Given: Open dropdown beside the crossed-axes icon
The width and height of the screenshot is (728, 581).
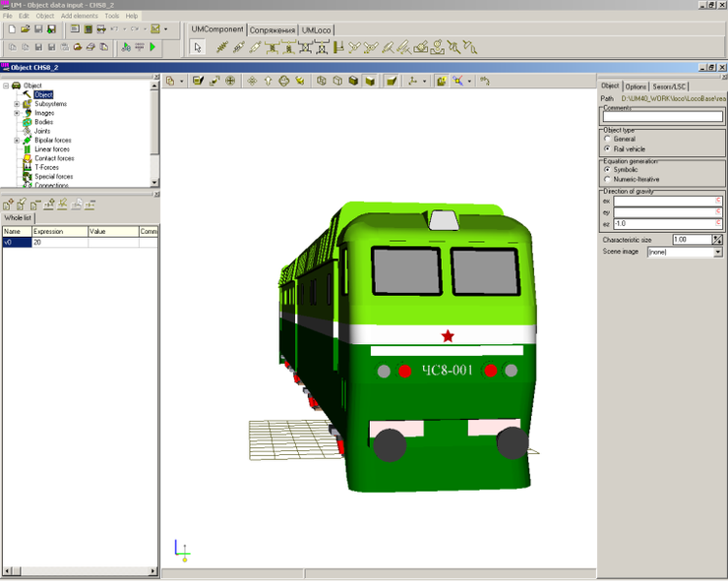Looking at the screenshot, I should click(469, 82).
